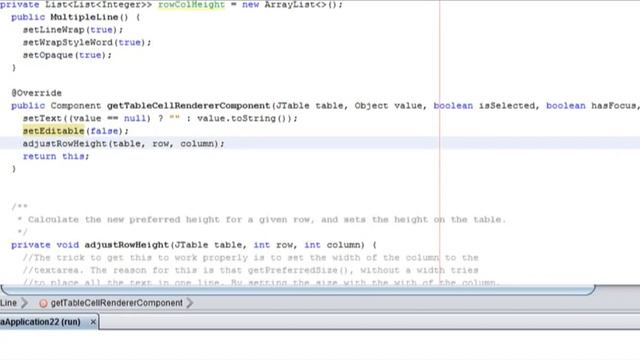Viewport: 640px width, 360px height.
Task: Expand breadcrumb arrow after Line segment
Action: point(24,303)
